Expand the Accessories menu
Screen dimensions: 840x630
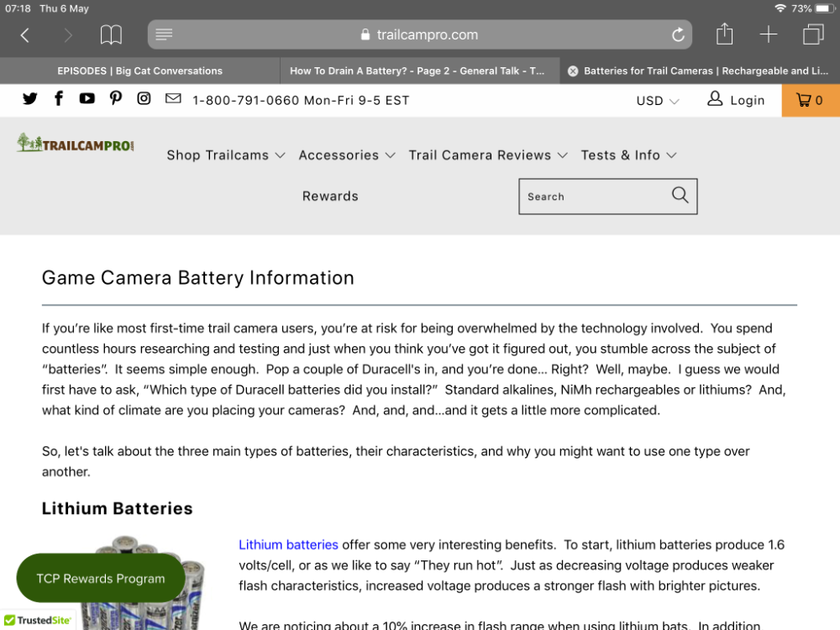[x=347, y=155]
